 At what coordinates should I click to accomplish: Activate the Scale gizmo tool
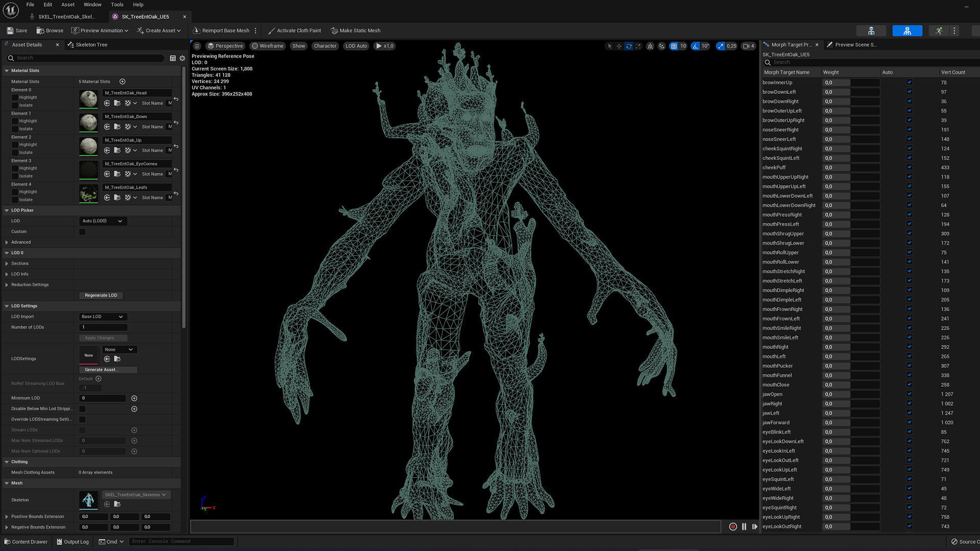[638, 46]
